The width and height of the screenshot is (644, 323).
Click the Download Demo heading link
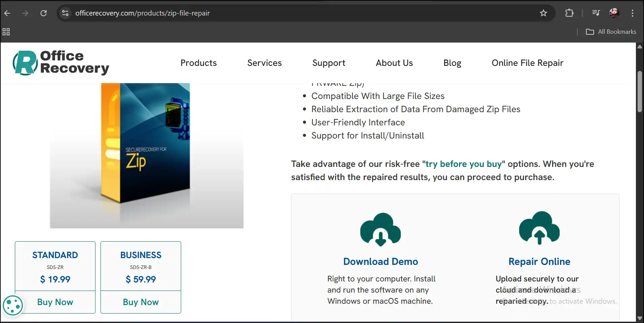[381, 262]
